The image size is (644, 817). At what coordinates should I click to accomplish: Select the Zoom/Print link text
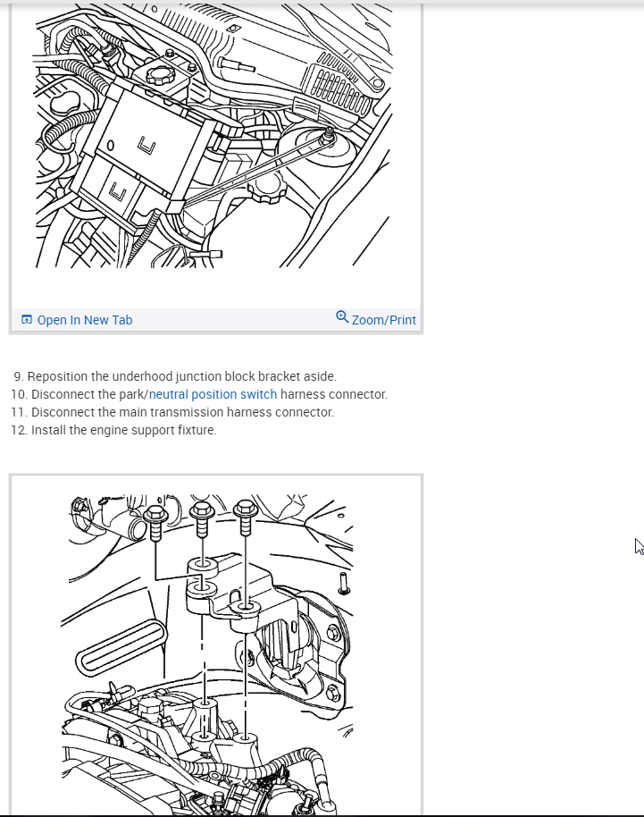[384, 320]
